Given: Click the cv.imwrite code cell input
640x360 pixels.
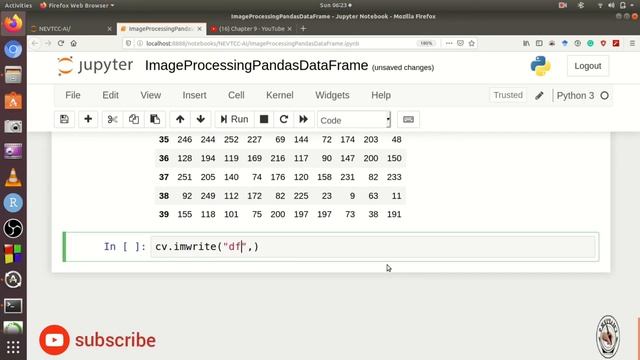Looking at the screenshot, I should (x=373, y=247).
